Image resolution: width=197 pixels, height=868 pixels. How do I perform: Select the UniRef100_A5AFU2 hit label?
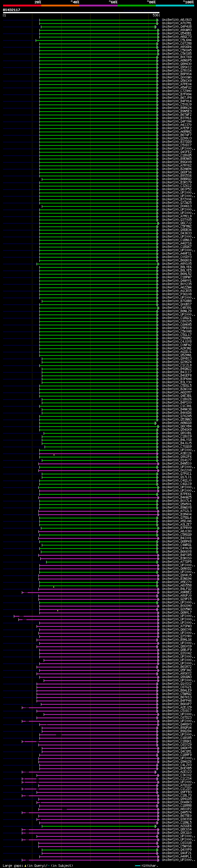(x=177, y=88)
